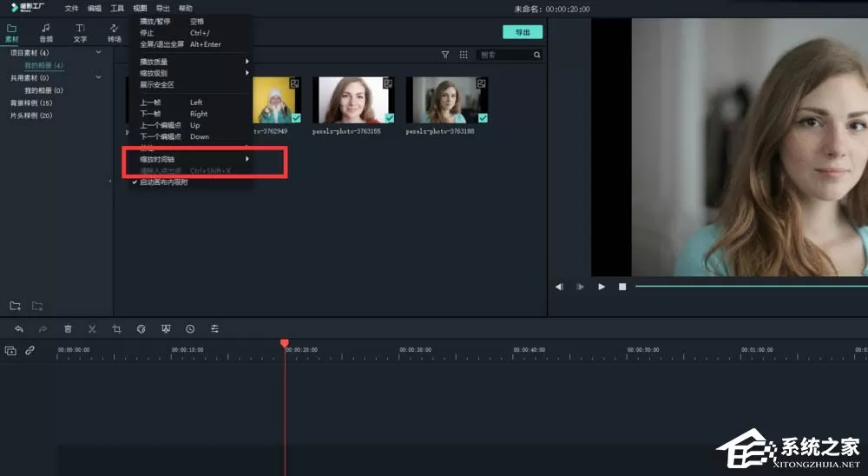
Task: Stop the preview playback
Action: [x=622, y=287]
